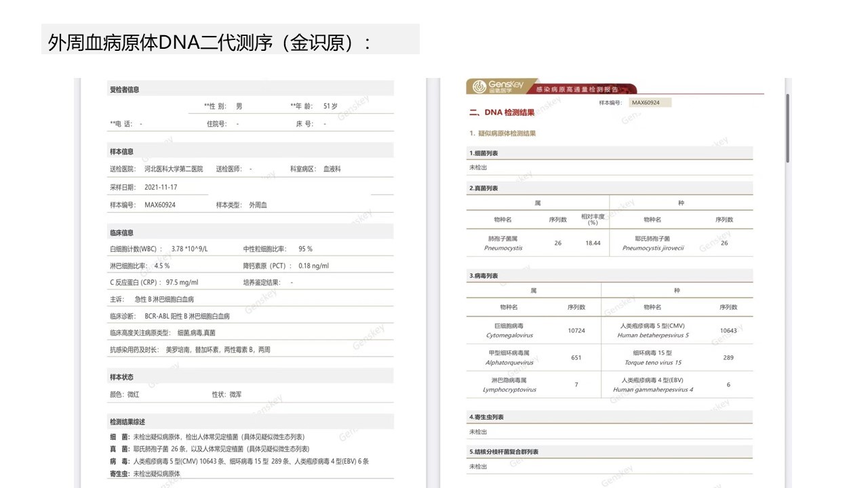Select anti-infective drugs line 美罗培南, 替加环素
Viewport: 868px width, 488px height.
[x=218, y=350]
